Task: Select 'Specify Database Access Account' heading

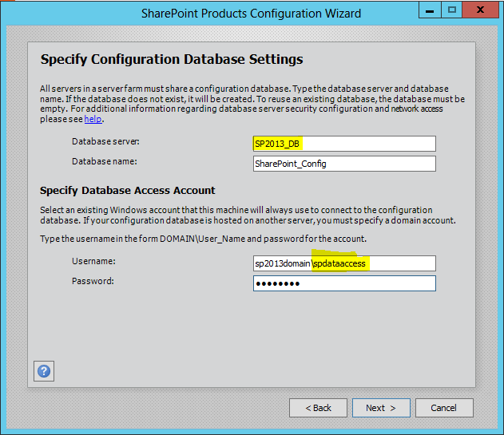Action: point(127,190)
